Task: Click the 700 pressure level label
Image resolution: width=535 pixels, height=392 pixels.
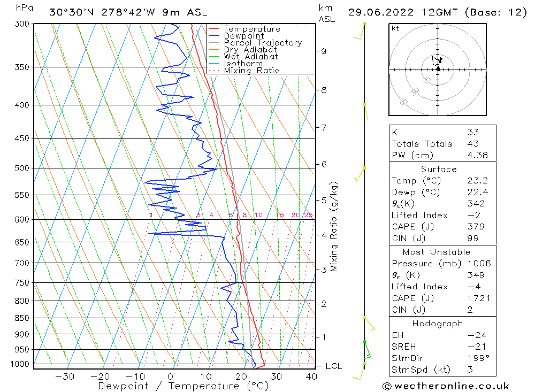Action: pyautogui.click(x=22, y=263)
